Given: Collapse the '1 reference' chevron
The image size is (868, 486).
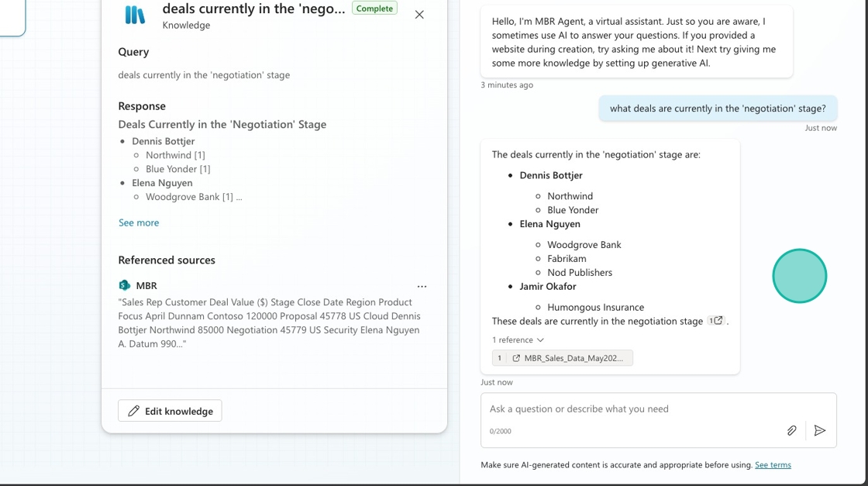Looking at the screenshot, I should click(540, 340).
